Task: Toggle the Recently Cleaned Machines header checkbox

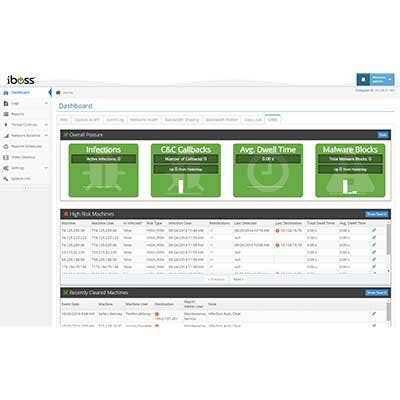Action: pyautogui.click(x=66, y=292)
